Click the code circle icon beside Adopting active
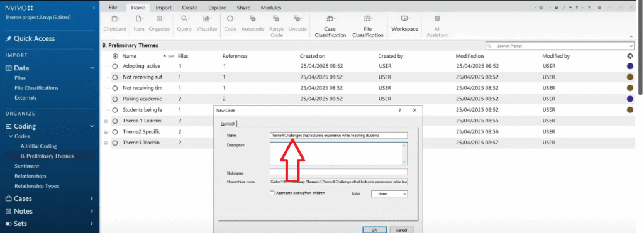The height and width of the screenshot is (233, 644). tap(115, 66)
